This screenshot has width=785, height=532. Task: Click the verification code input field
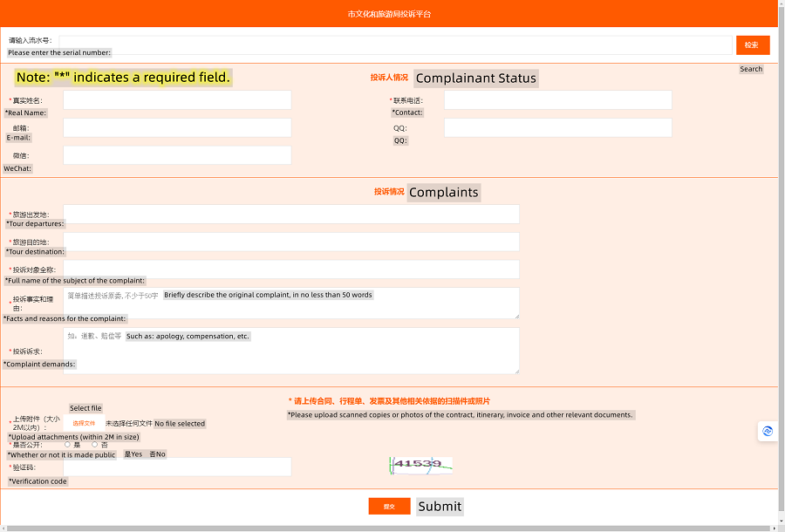click(x=177, y=467)
